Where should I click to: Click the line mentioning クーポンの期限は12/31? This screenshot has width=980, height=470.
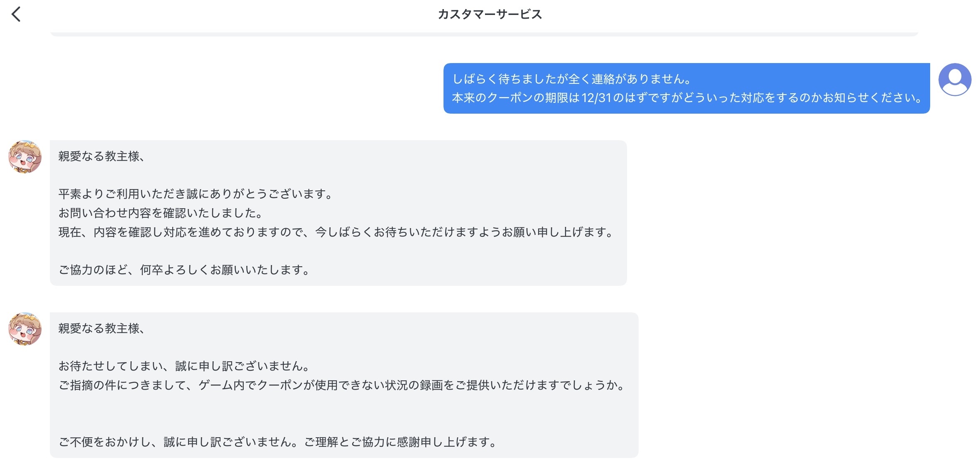click(686, 98)
